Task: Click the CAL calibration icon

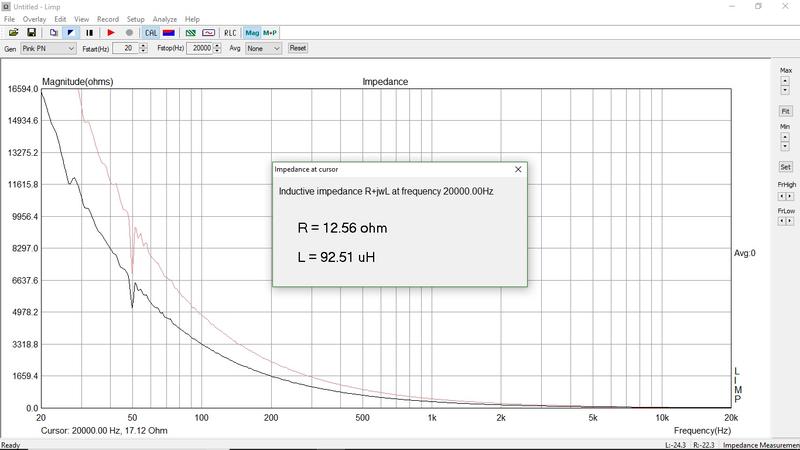Action: tap(151, 32)
